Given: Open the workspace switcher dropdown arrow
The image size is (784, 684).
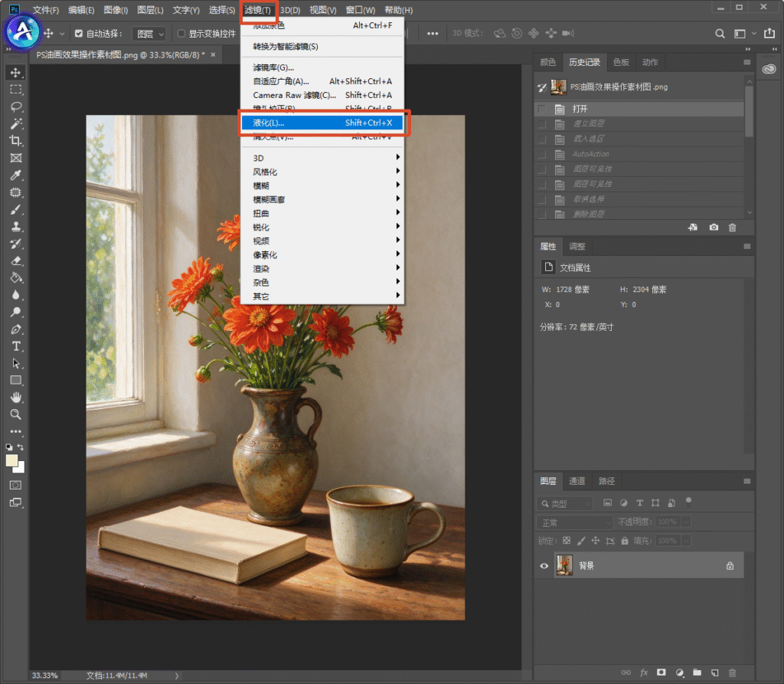Looking at the screenshot, I should 754,34.
